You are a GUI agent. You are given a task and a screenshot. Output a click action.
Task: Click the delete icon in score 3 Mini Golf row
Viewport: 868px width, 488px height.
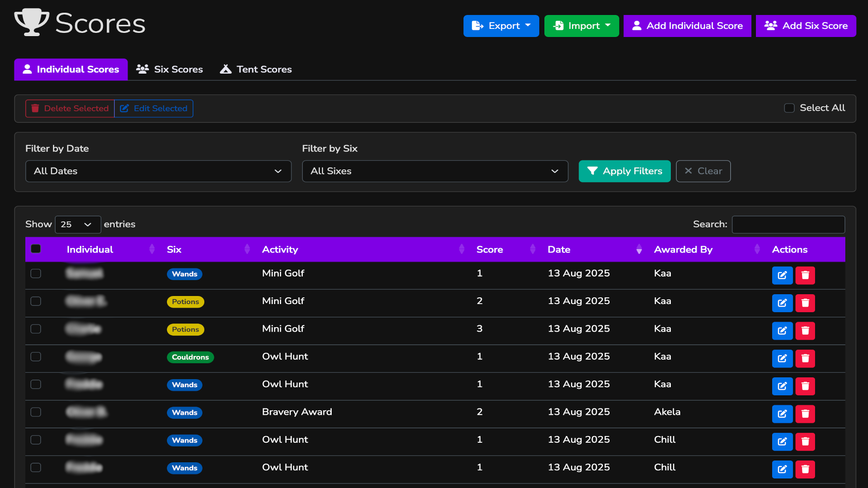[x=805, y=331]
